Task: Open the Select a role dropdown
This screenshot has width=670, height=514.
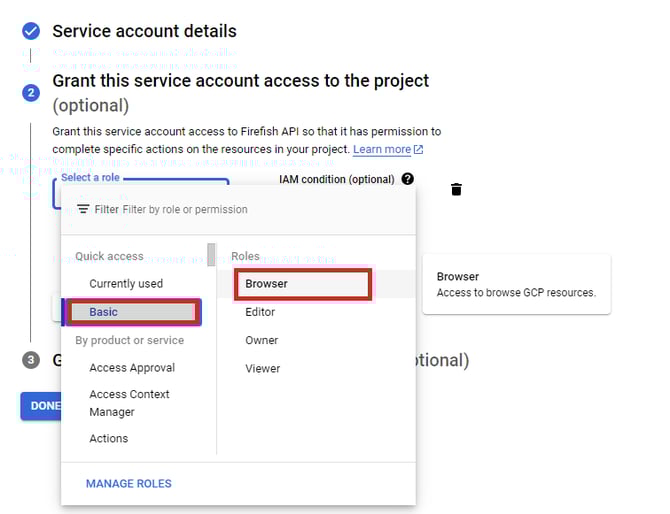Action: 140,187
